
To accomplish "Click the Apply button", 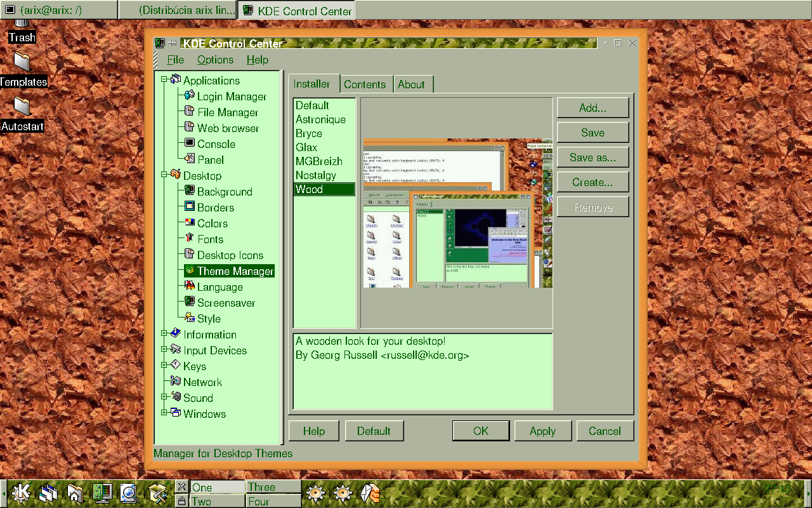I will (542, 431).
